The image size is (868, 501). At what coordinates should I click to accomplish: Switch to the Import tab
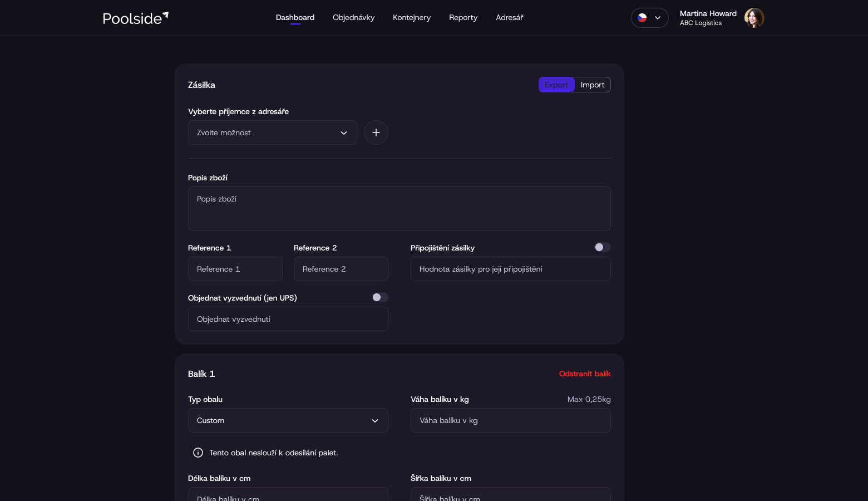coord(593,85)
